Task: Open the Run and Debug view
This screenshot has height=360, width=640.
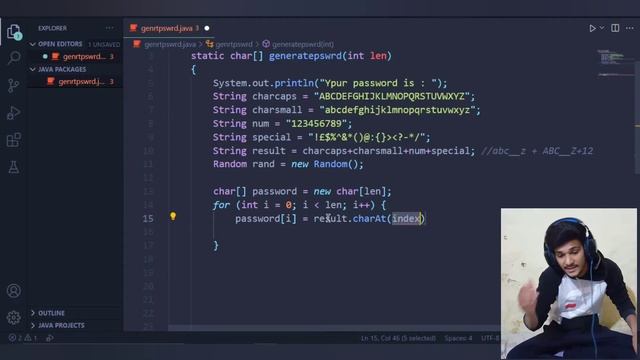Action: 13,113
